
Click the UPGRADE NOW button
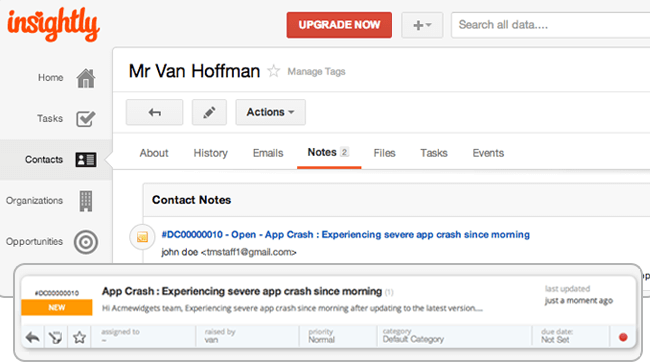pyautogui.click(x=339, y=25)
